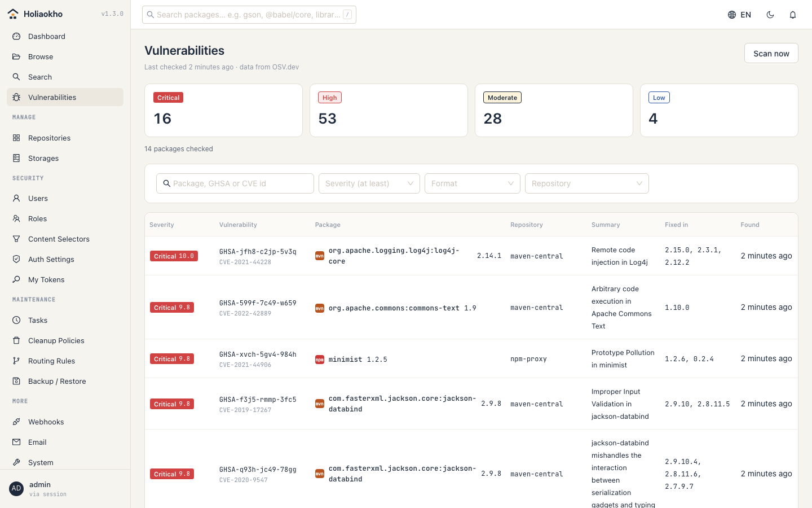812x508 pixels.
Task: Click the Dashboard gauge icon
Action: click(16, 36)
